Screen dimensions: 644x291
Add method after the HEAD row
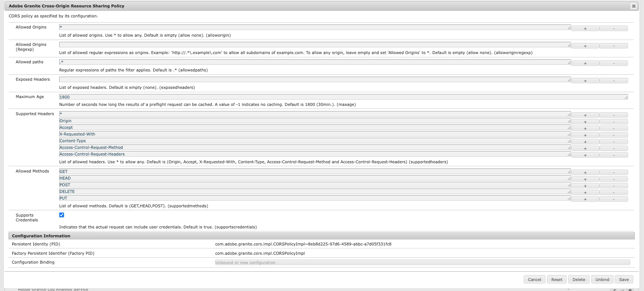[585, 179]
